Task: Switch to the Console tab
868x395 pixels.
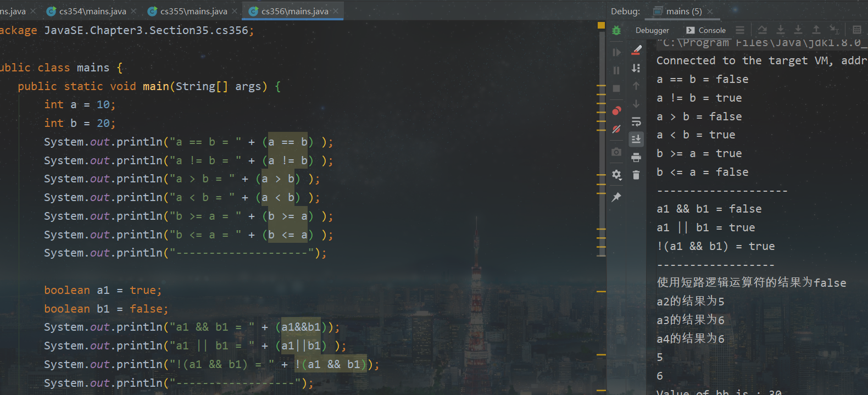Action: pyautogui.click(x=706, y=30)
